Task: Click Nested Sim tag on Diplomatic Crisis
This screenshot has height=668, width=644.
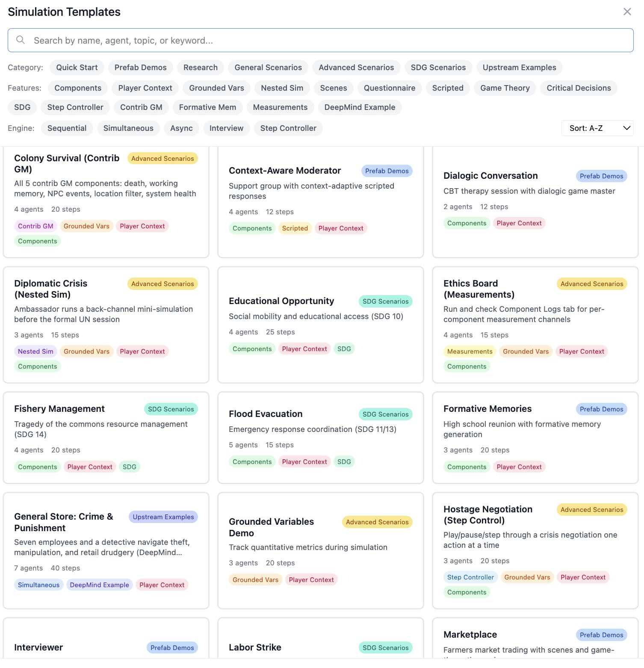Action: 35,352
